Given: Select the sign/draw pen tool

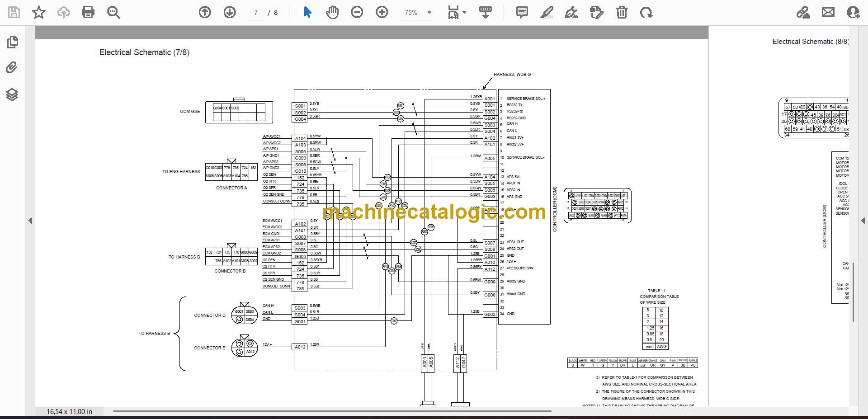Looking at the screenshot, I should 571,12.
